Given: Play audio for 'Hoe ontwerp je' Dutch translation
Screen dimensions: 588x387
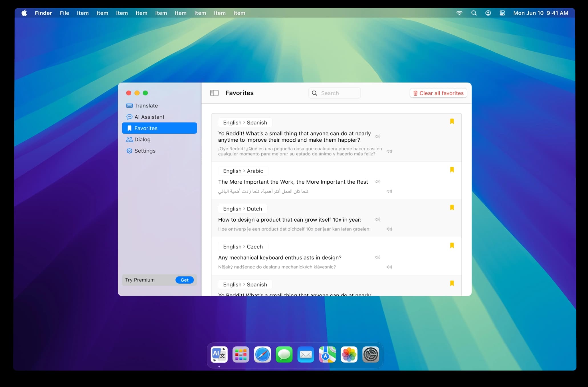Looking at the screenshot, I should pos(389,229).
